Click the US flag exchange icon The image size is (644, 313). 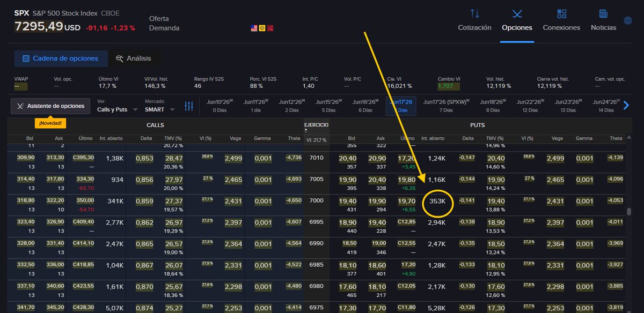click(x=254, y=28)
